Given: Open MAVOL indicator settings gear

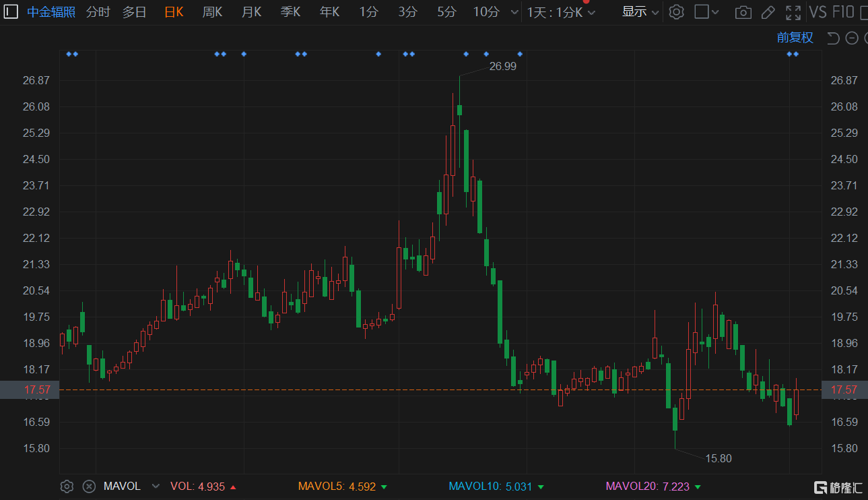Looking at the screenshot, I should [x=67, y=486].
